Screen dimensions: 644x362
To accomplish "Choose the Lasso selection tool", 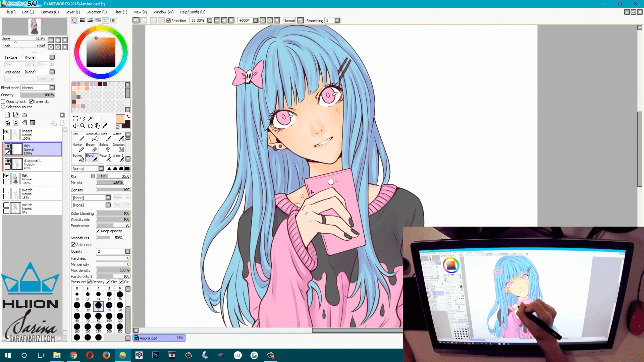I will 83,119.
